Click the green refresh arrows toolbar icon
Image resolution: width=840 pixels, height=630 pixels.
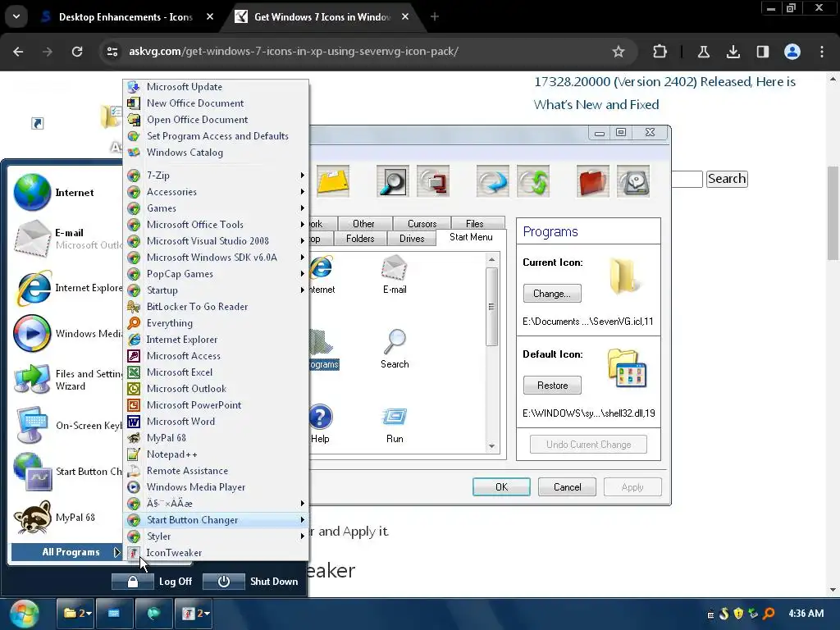(533, 181)
